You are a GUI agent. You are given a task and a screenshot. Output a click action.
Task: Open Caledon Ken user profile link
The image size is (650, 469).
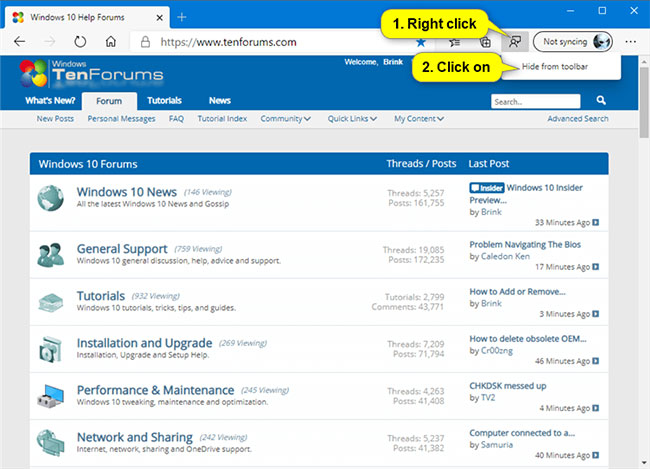point(505,256)
